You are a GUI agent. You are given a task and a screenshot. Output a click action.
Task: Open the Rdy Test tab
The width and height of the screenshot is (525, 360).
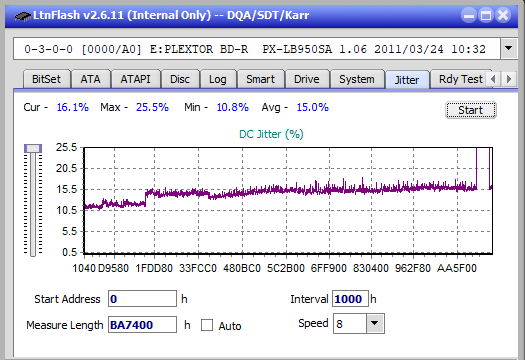pyautogui.click(x=461, y=79)
